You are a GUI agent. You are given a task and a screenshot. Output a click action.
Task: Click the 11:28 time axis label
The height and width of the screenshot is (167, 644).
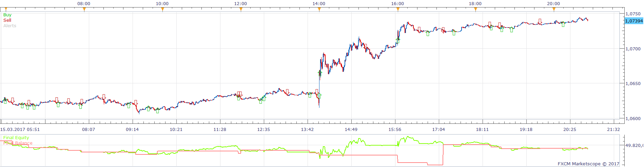(x=220, y=130)
